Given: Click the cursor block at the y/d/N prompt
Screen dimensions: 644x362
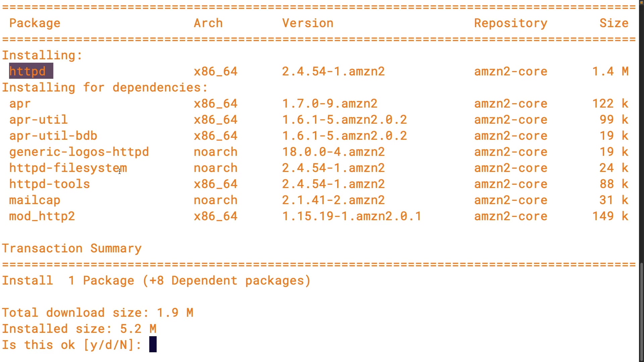Looking at the screenshot, I should coord(153,345).
